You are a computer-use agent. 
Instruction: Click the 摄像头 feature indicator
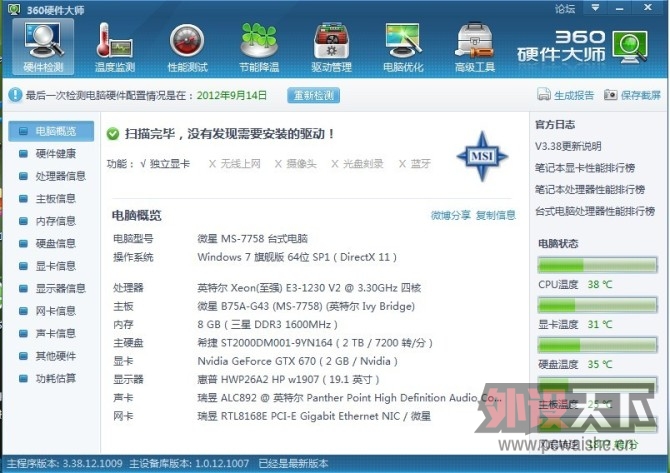[x=296, y=164]
